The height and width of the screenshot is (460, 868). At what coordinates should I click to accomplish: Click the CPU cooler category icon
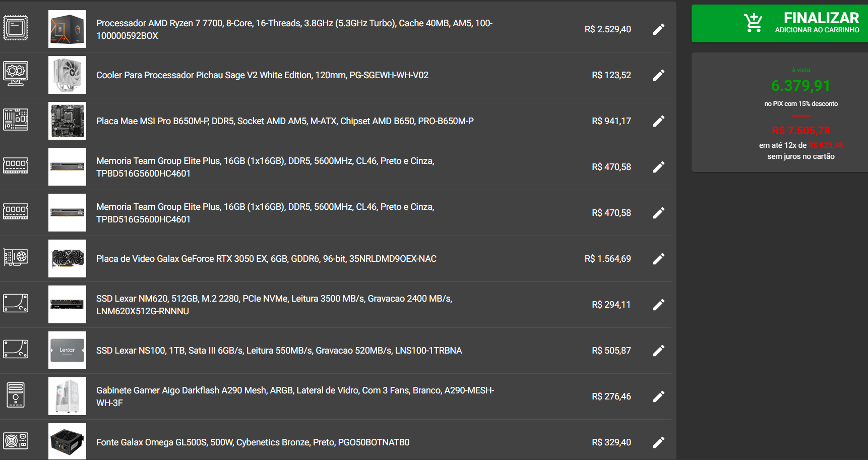pyautogui.click(x=16, y=74)
